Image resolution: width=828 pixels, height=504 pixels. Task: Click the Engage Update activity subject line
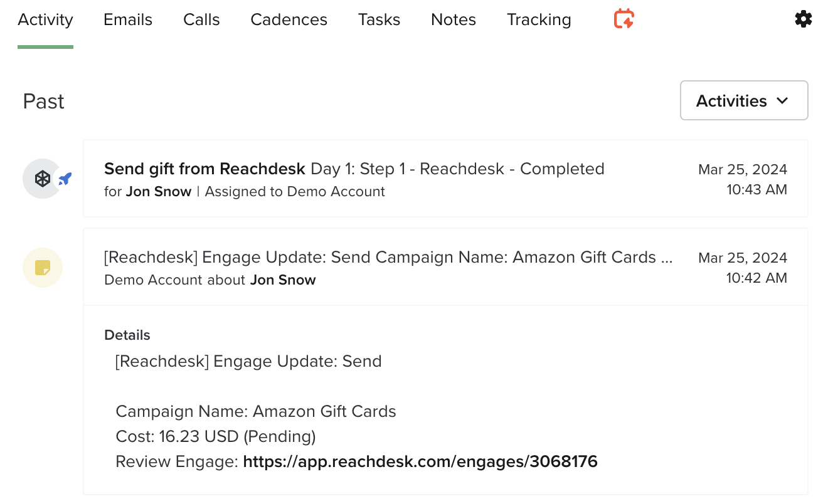(388, 257)
